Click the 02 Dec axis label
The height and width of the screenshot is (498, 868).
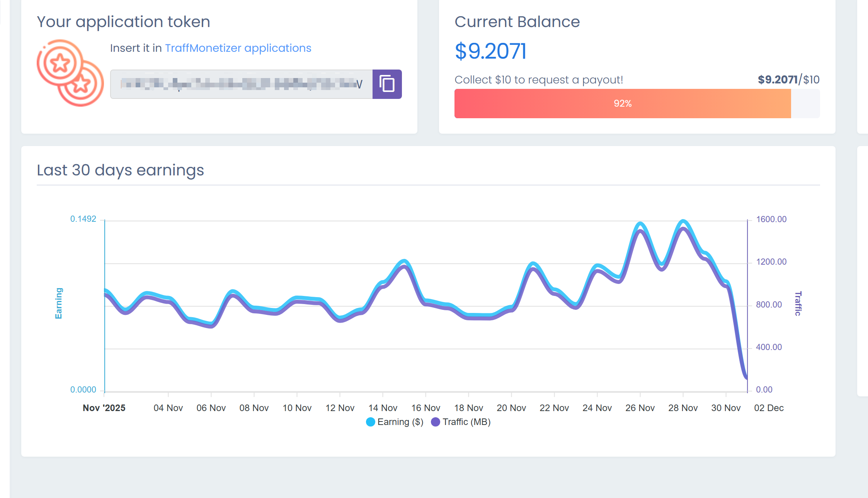tap(769, 408)
